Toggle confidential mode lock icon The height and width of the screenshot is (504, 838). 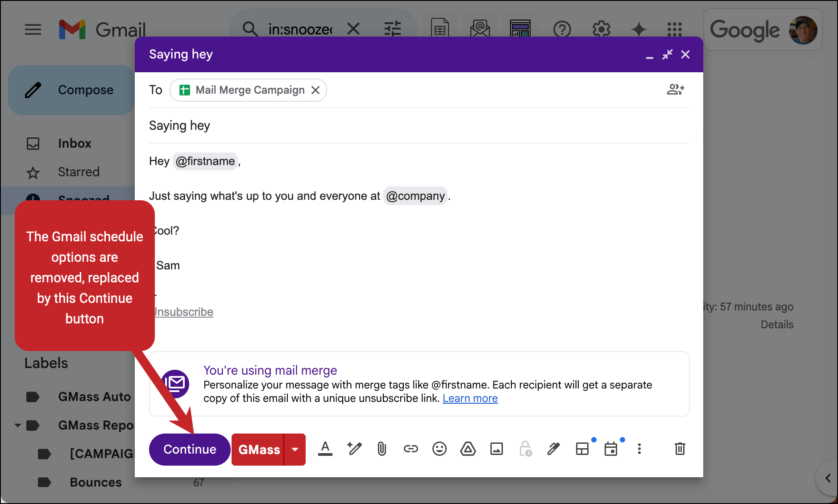[525, 449]
